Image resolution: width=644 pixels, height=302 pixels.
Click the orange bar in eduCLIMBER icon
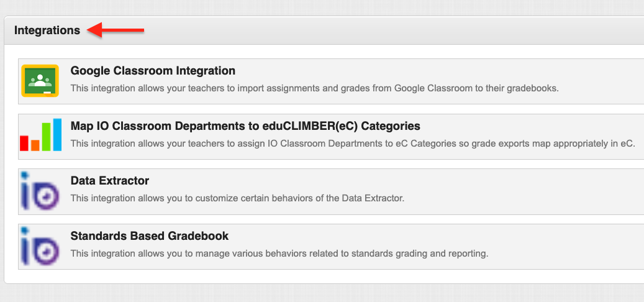click(35, 145)
